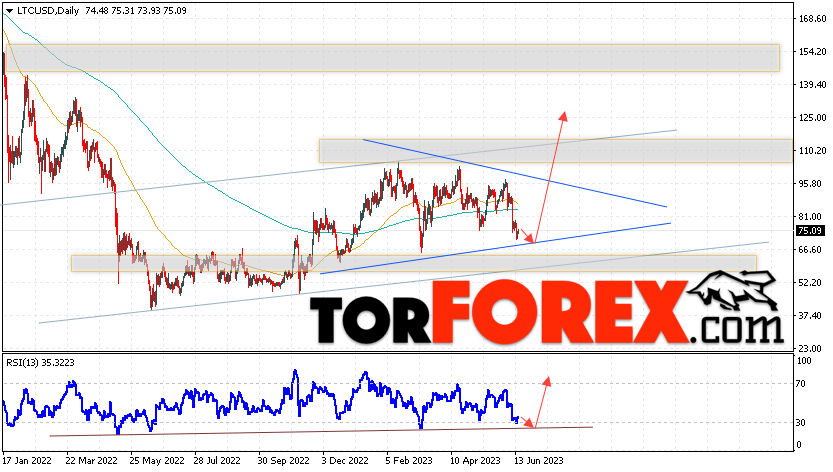833x472 pixels.
Task: Click the 52.20 price axis label
Action: (811, 282)
